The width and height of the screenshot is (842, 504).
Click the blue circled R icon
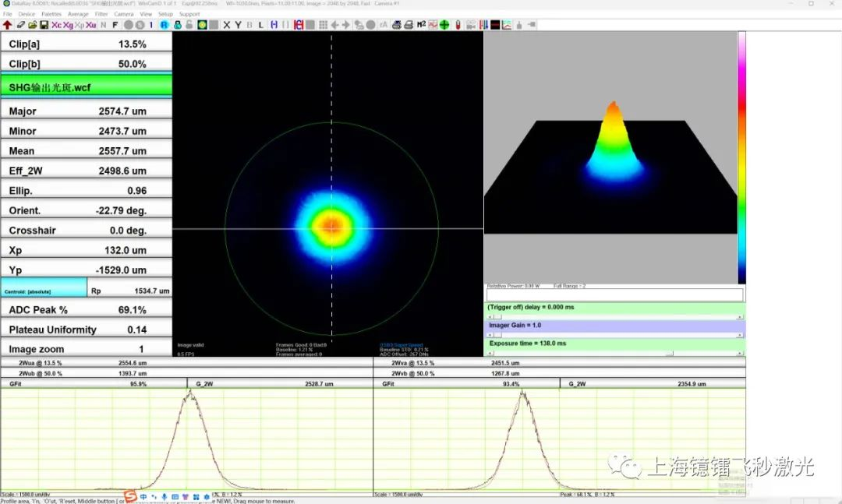tap(165, 25)
